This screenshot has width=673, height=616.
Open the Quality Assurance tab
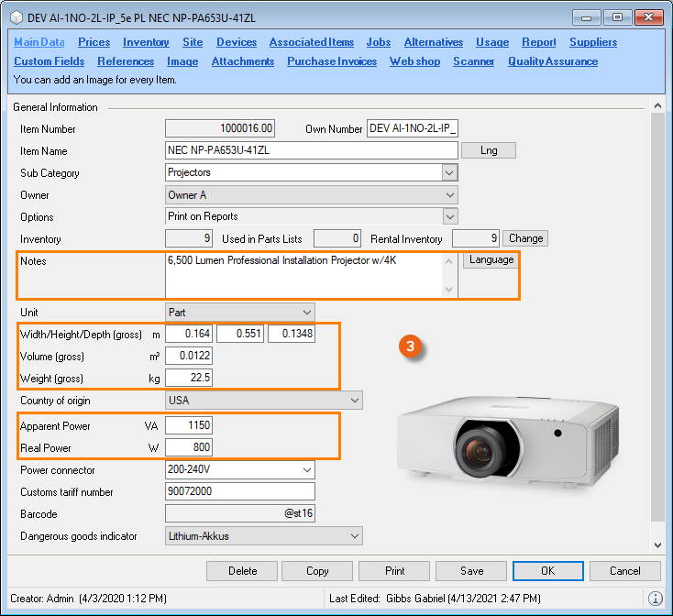coord(552,61)
